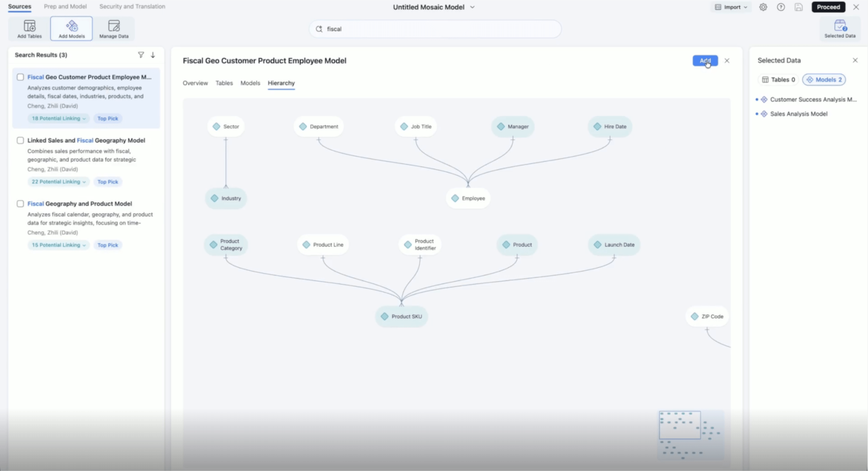This screenshot has width=868, height=471.
Task: Sort the search results with the arrow icon
Action: coord(153,55)
